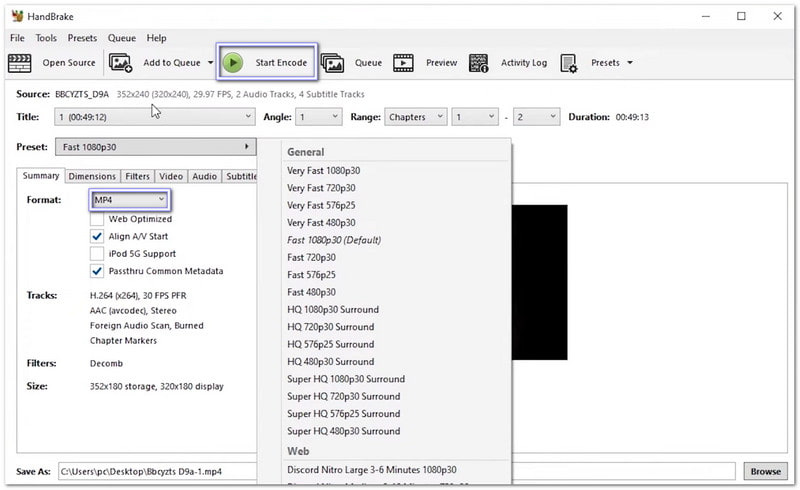Viewport: 800px width, 490px height.
Task: Switch to the Summary tab
Action: click(x=41, y=176)
